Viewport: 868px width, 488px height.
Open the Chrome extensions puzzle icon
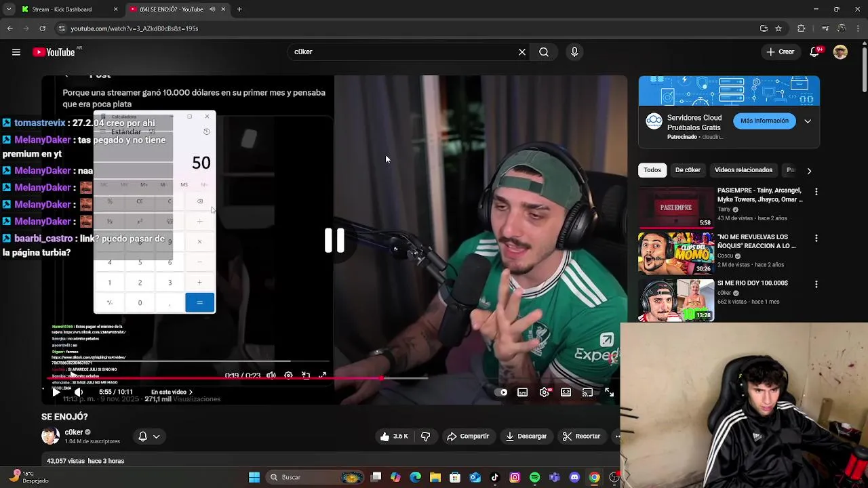802,28
